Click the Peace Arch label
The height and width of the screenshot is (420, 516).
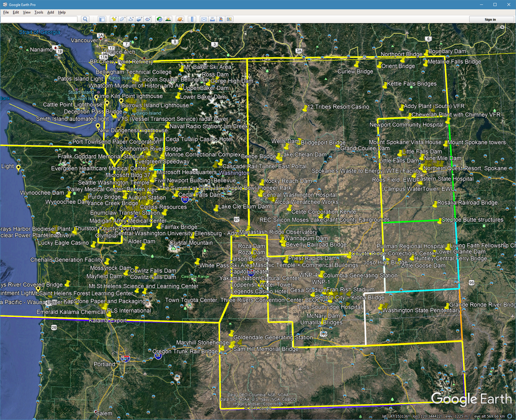[121, 52]
